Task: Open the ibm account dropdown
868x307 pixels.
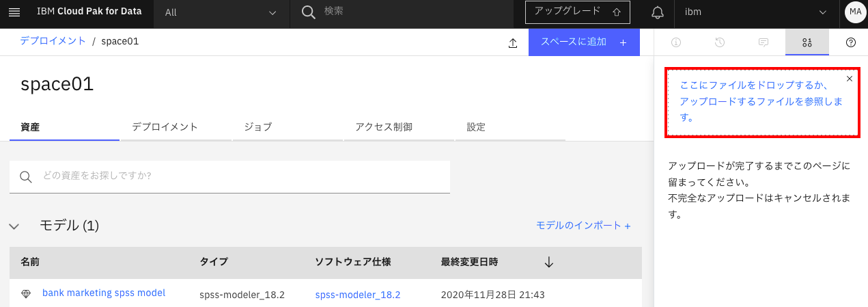Action: coord(757,12)
